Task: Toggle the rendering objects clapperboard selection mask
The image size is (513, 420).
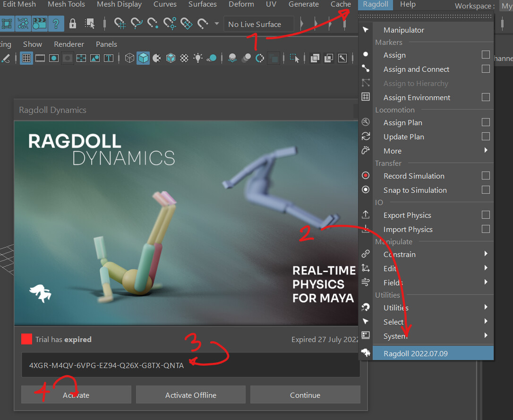Action: [39, 24]
